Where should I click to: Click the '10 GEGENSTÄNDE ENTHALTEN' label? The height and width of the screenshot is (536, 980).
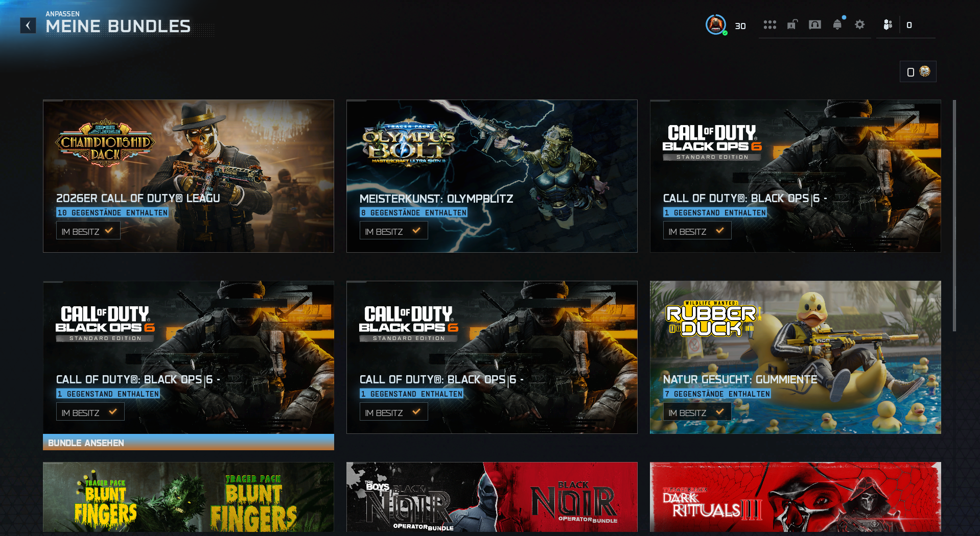tap(112, 212)
